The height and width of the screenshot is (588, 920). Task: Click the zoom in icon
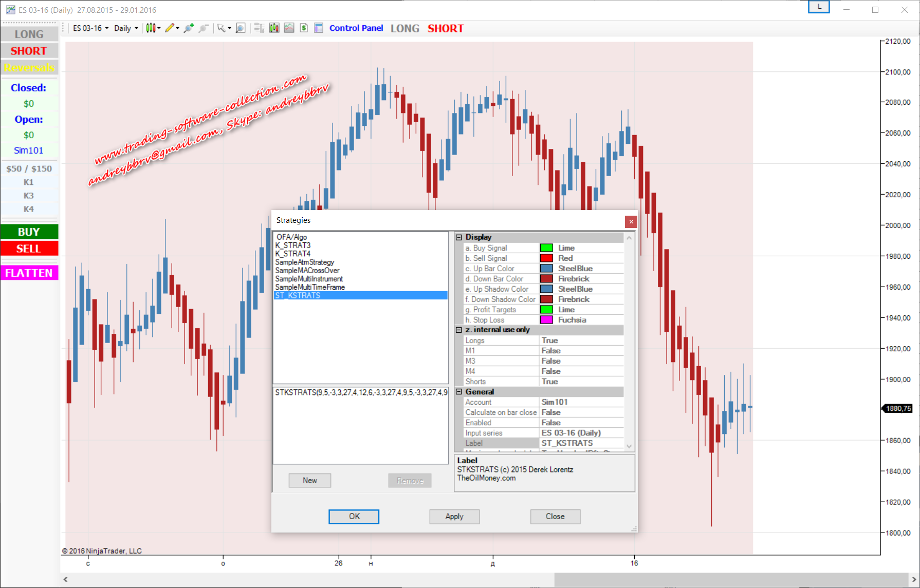coord(189,28)
